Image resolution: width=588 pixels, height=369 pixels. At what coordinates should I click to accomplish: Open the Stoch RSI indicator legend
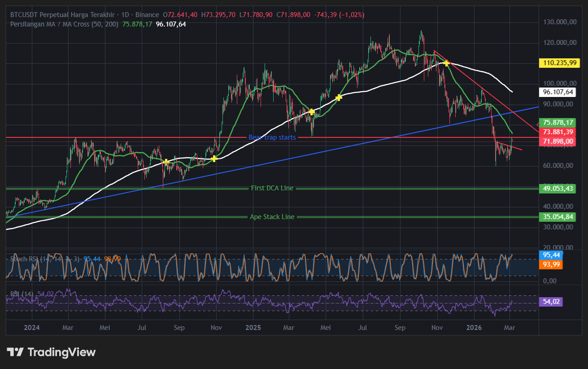(x=45, y=259)
